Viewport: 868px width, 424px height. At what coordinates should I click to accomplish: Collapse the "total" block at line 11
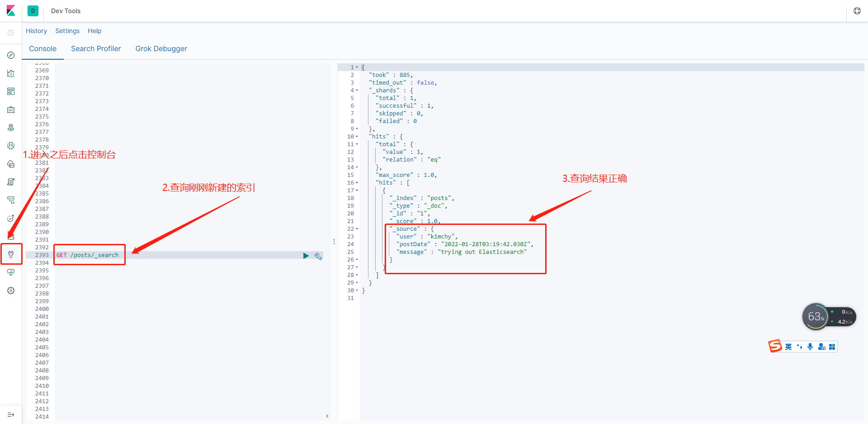coord(357,144)
